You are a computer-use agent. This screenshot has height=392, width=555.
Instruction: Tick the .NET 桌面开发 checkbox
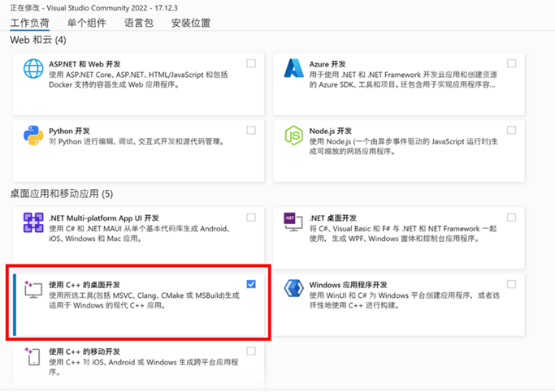coord(511,218)
